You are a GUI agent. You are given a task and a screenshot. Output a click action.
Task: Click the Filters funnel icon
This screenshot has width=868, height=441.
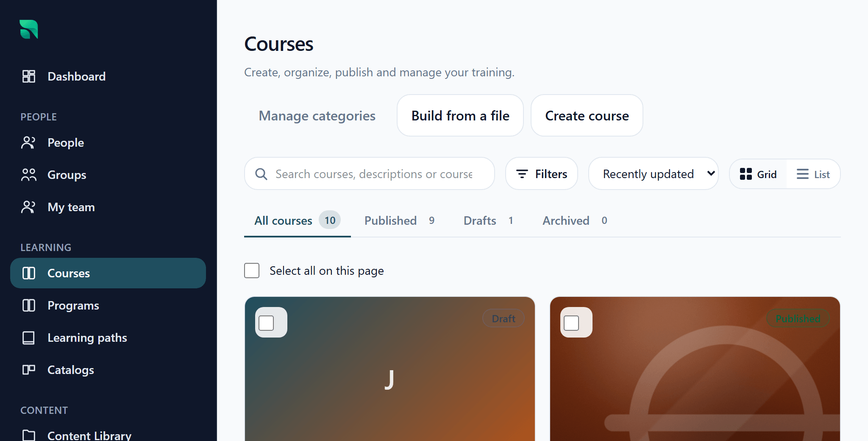coord(522,174)
